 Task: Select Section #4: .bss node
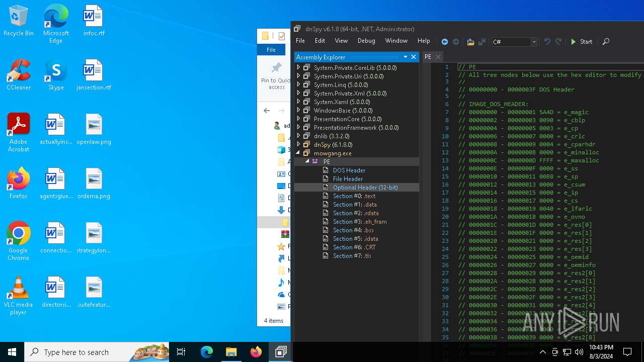pyautogui.click(x=354, y=230)
